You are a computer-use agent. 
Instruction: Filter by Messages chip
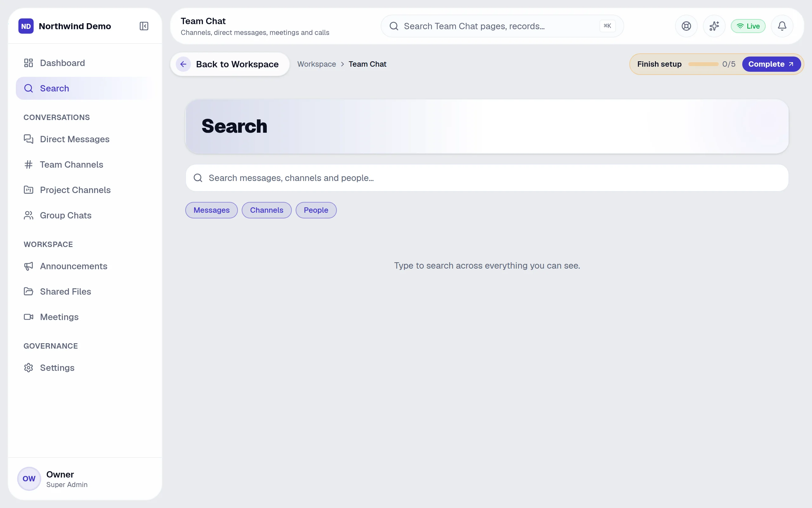pos(211,210)
